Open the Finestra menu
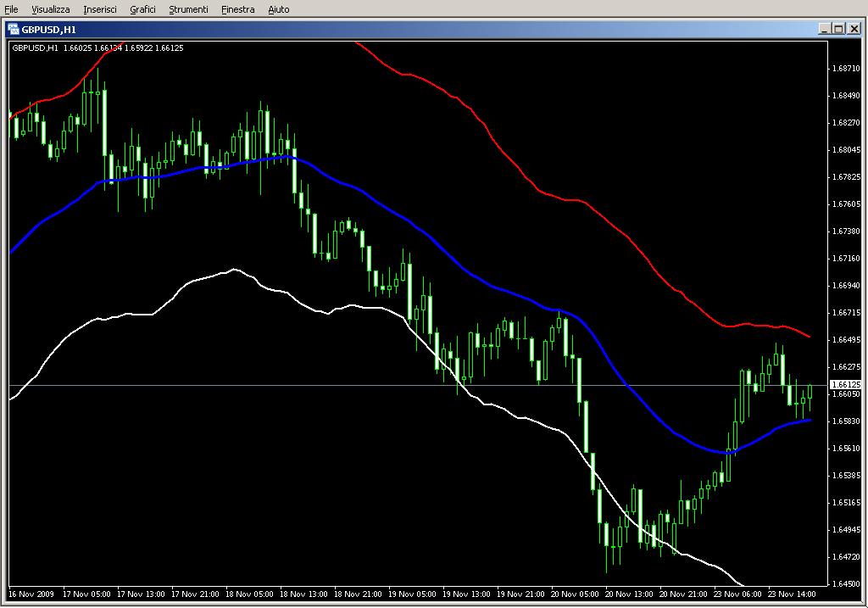868x608 pixels. 237,9
